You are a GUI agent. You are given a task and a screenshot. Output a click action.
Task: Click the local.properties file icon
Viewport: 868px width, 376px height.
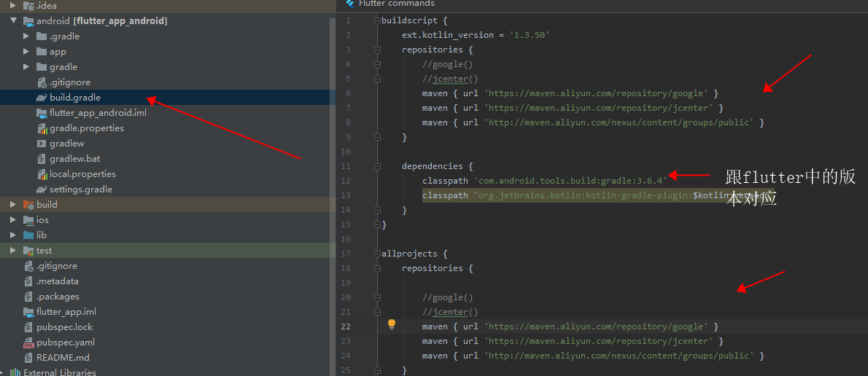coord(42,174)
